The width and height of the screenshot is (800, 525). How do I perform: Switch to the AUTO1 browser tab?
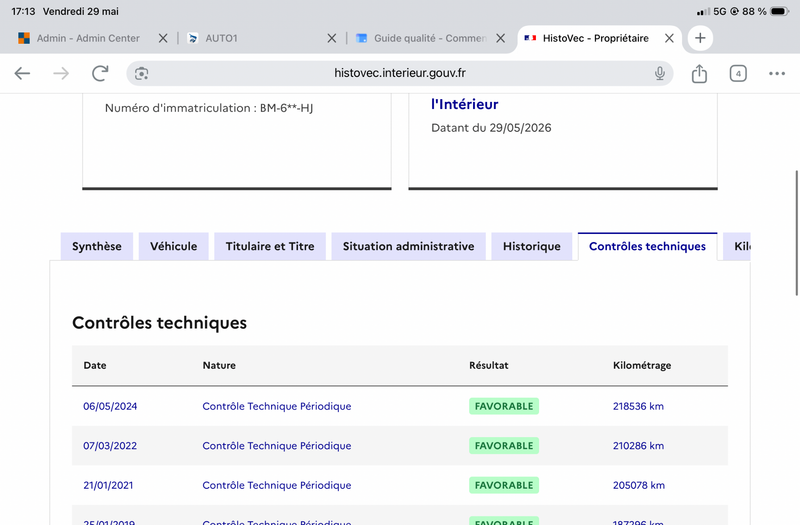pyautogui.click(x=254, y=38)
